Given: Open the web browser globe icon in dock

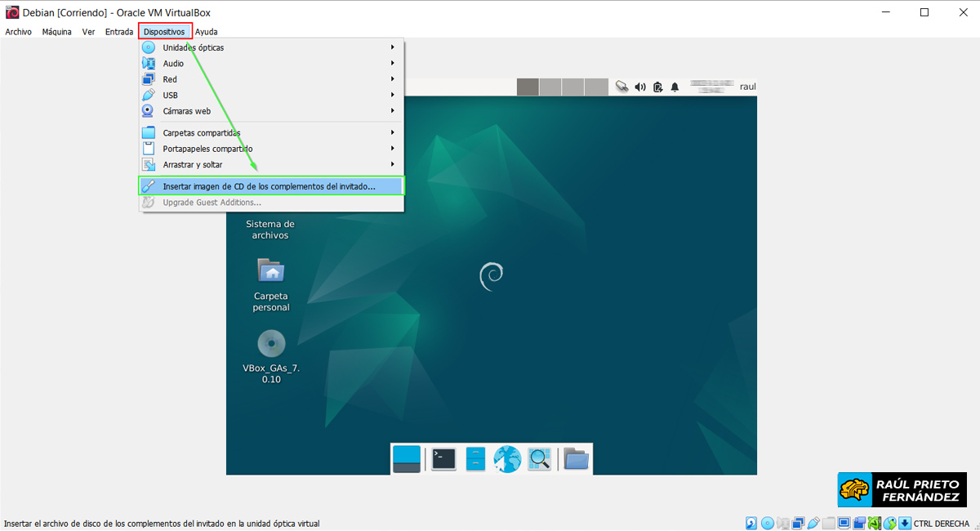Looking at the screenshot, I should [x=506, y=458].
